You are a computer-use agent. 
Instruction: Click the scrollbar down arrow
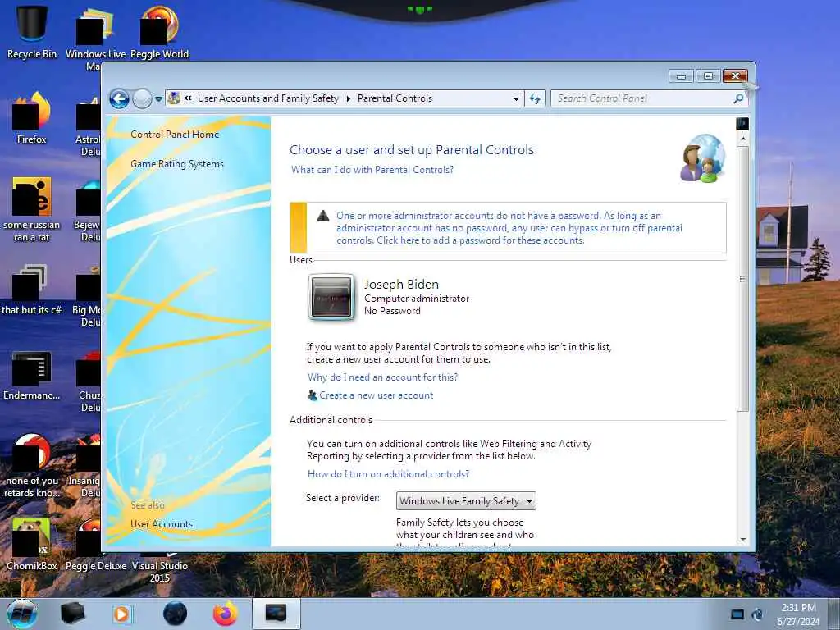click(742, 540)
